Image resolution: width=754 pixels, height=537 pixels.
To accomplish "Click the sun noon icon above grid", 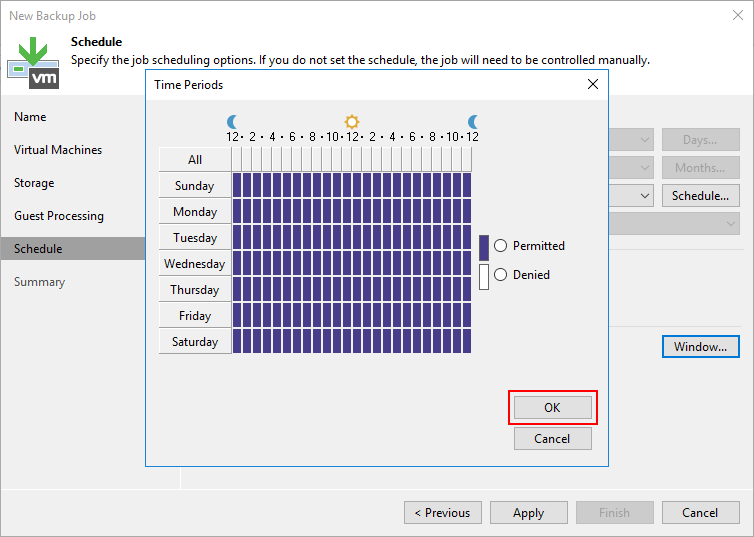I will click(x=352, y=121).
